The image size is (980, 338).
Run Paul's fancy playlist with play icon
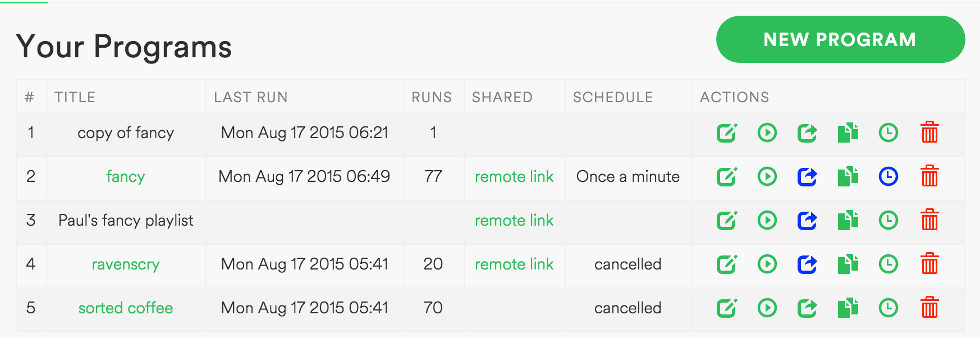pyautogui.click(x=767, y=221)
